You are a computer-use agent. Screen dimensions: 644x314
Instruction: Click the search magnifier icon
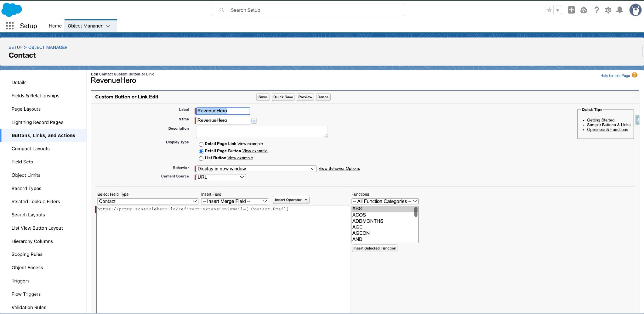[222, 10]
